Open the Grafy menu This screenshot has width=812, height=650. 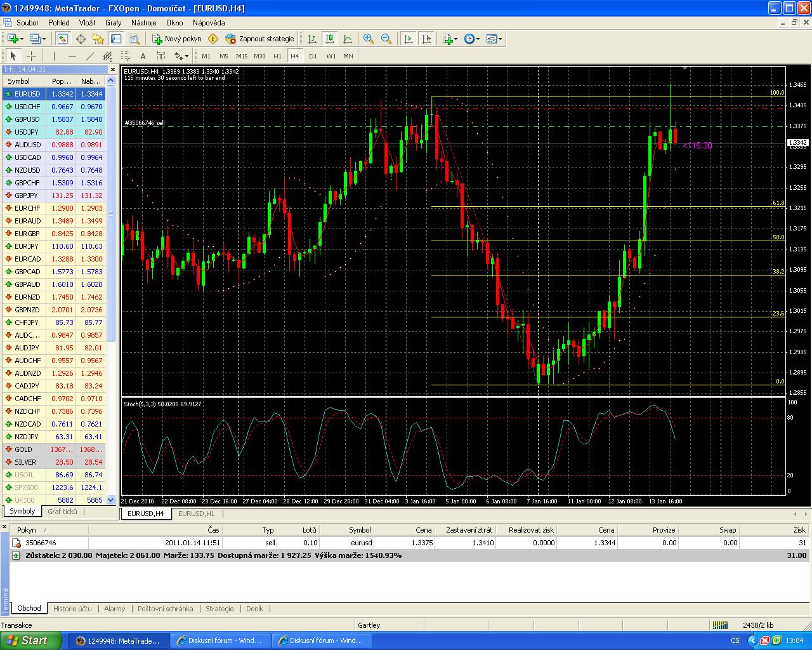click(x=114, y=23)
